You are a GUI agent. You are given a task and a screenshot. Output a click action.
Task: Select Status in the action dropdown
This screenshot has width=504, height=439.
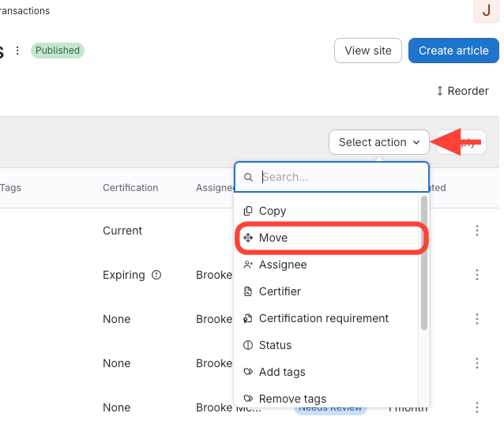[275, 345]
